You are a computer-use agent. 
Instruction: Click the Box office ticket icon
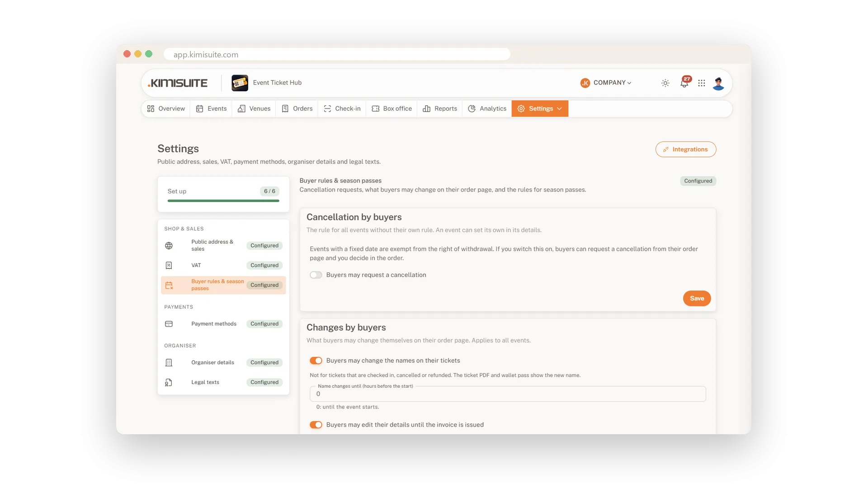click(x=375, y=109)
